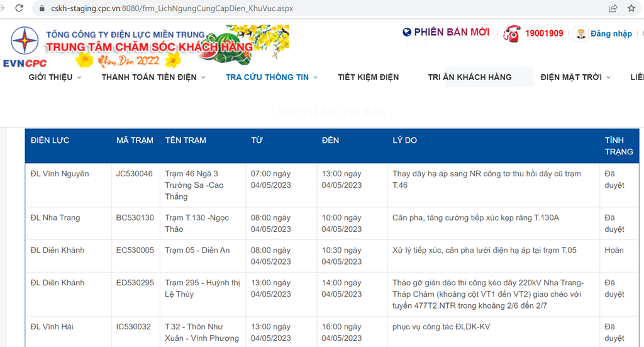This screenshot has height=347, width=644.
Task: Click the TÊN TRẠM column header
Action: pos(186,140)
